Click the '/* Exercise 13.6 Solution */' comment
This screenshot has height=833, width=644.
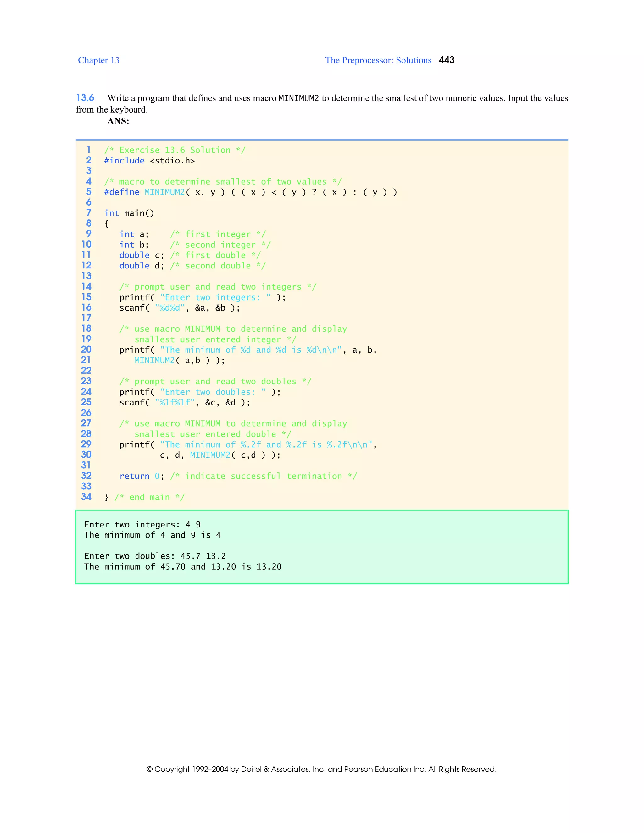tap(175, 150)
